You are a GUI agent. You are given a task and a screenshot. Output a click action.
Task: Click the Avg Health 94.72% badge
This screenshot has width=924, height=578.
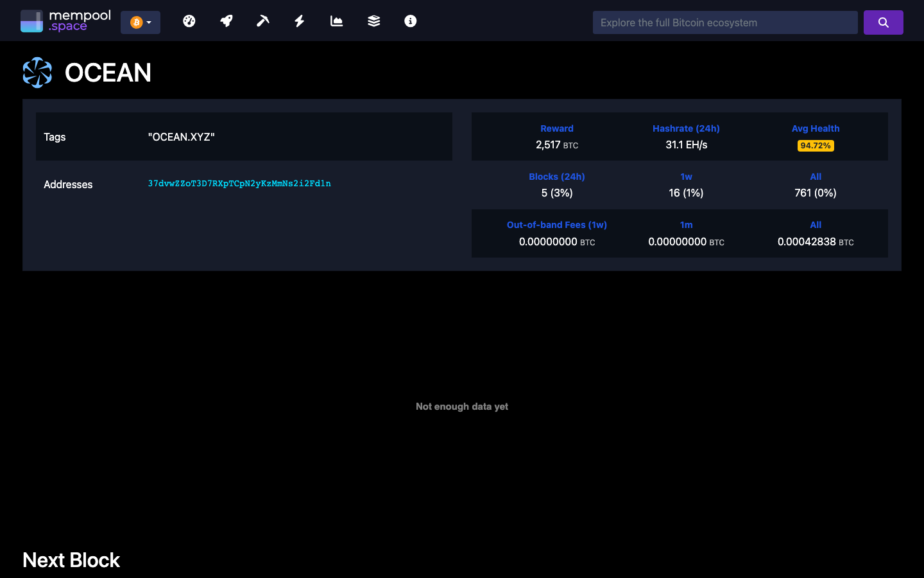[815, 145]
